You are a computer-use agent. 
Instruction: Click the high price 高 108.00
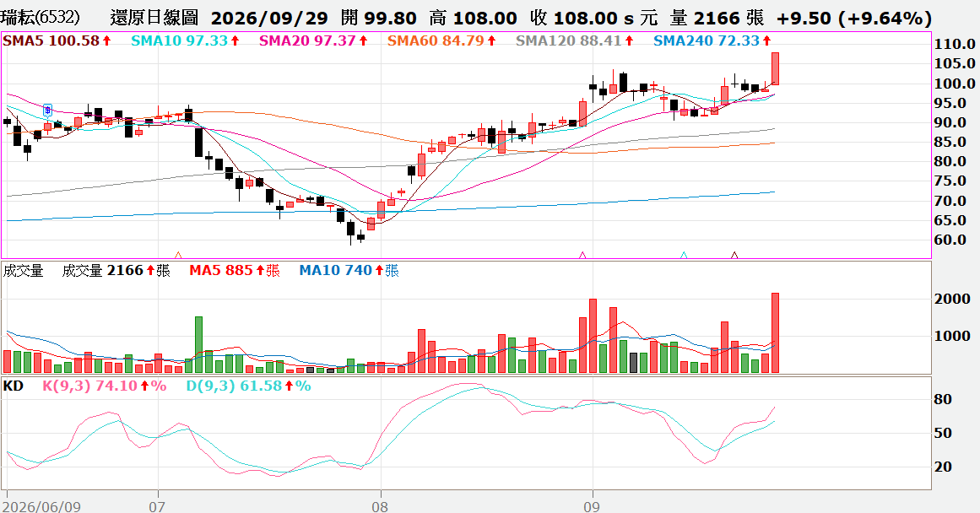[x=474, y=18]
